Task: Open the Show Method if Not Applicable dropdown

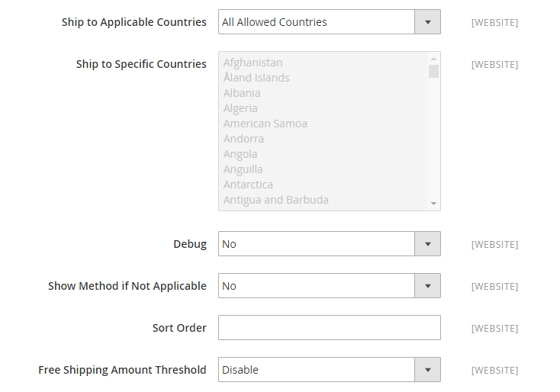Action: 330,285
